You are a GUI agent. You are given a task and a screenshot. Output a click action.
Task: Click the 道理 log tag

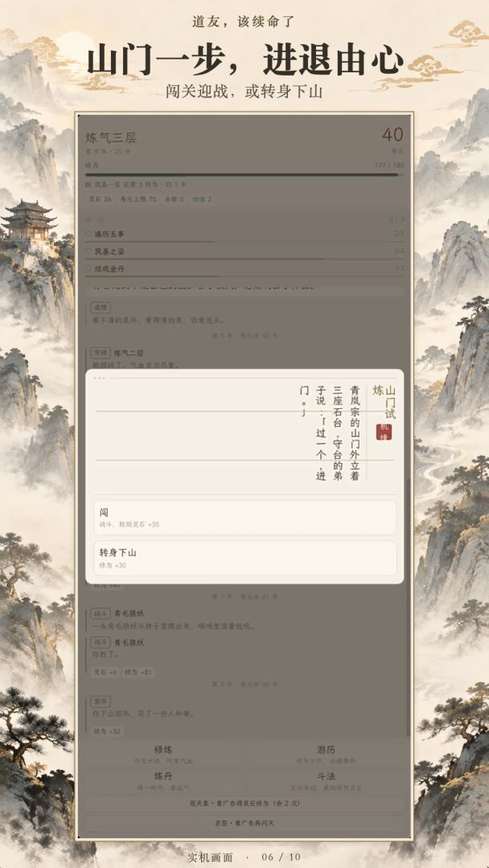point(101,307)
